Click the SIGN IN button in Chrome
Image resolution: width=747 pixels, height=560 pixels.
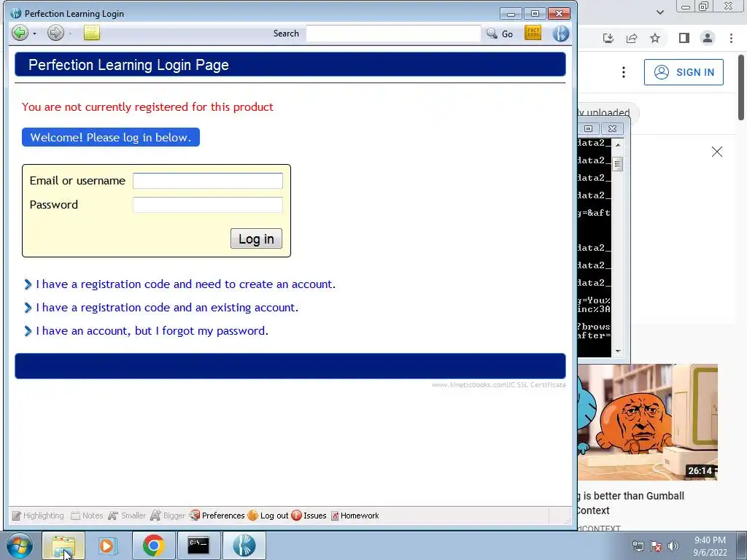coord(684,72)
